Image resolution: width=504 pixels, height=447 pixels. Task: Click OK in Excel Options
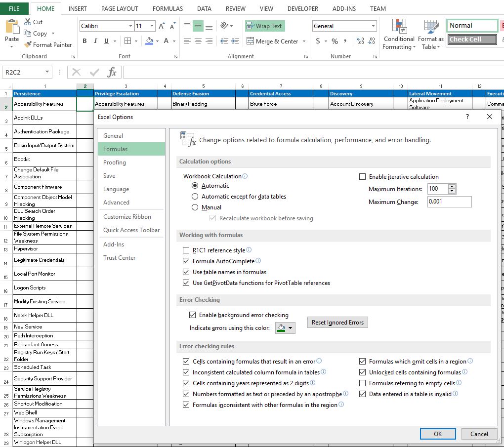click(438, 434)
